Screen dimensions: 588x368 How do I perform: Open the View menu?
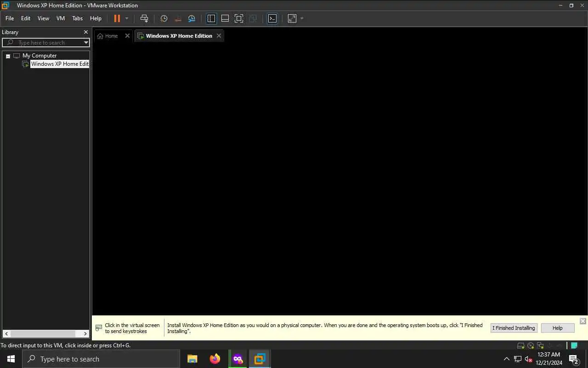click(x=43, y=18)
